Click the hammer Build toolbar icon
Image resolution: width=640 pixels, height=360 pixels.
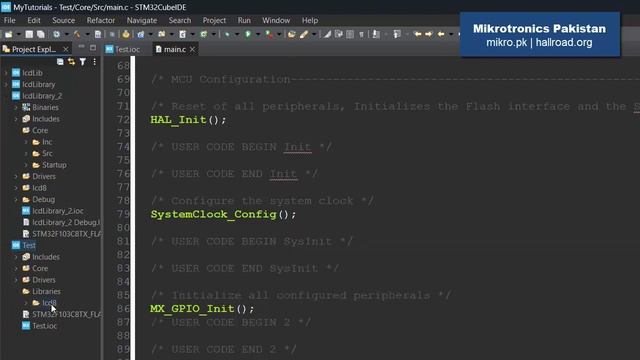click(77, 35)
